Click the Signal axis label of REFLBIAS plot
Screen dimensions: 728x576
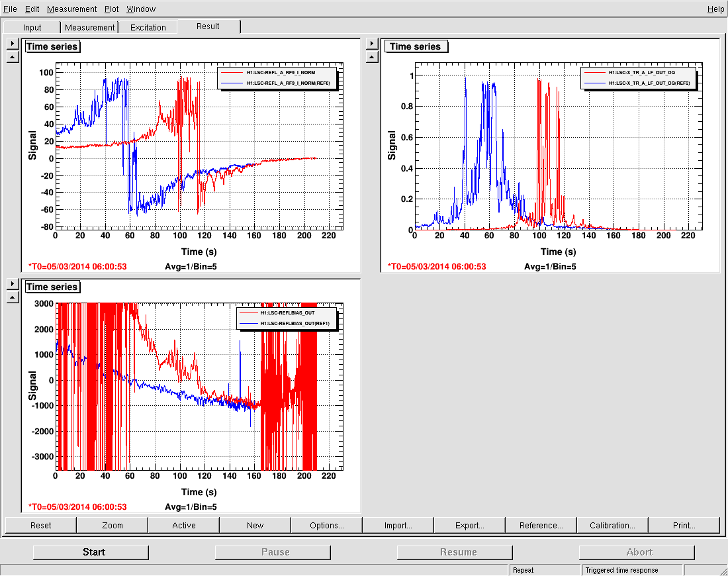pyautogui.click(x=32, y=385)
